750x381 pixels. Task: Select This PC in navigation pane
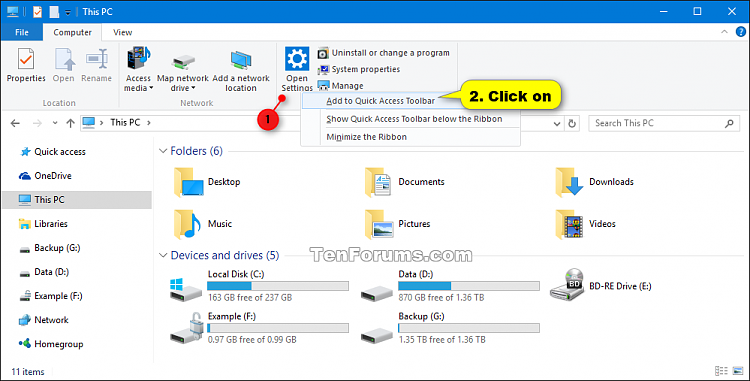pyautogui.click(x=77, y=199)
